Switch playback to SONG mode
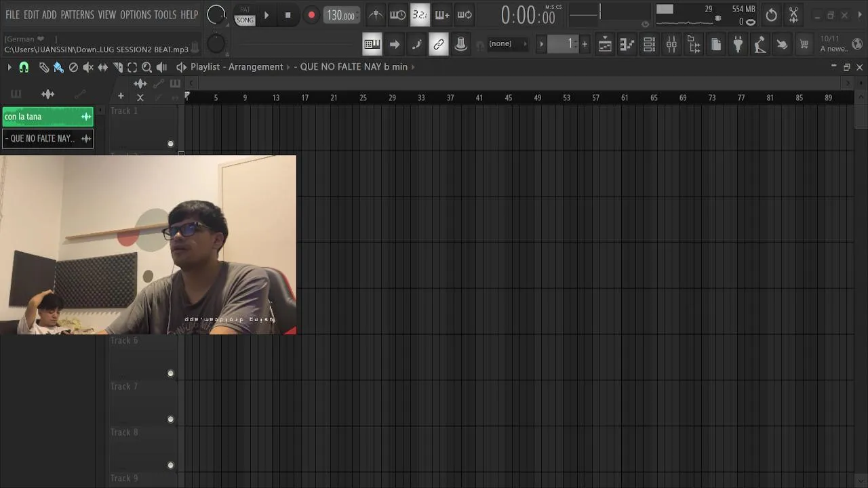The image size is (868, 488). pos(245,20)
